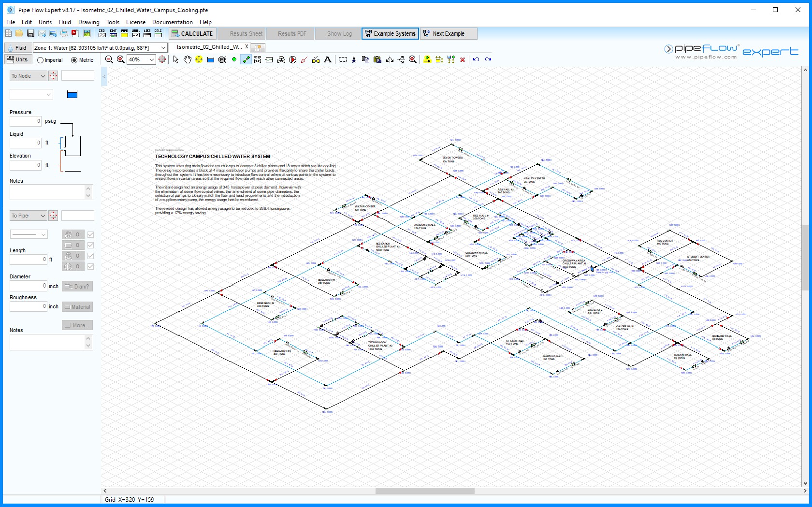Click the Fluid button
The height and width of the screenshot is (507, 812).
(17, 48)
